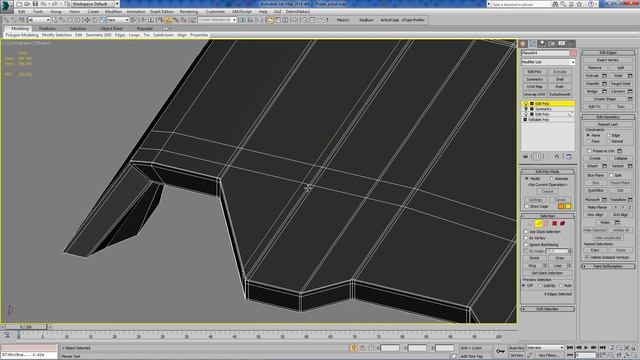640x360 pixels.
Task: Open the Key filter Selected dropdown
Action: tap(545, 347)
